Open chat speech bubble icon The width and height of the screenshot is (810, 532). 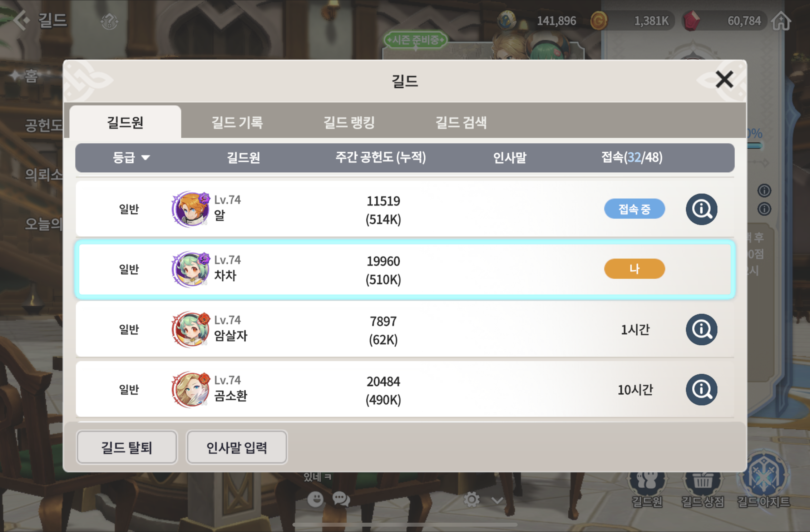pos(341,499)
